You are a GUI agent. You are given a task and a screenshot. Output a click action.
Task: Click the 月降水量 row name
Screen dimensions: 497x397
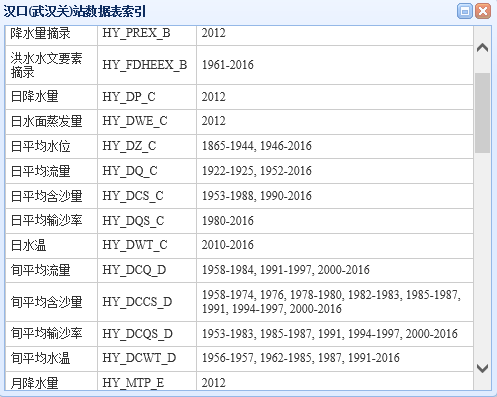(34, 383)
